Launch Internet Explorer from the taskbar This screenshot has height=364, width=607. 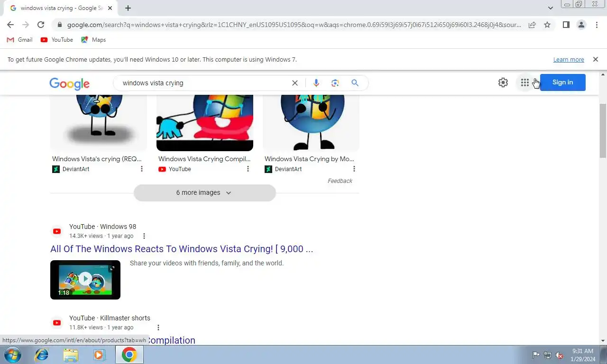point(42,355)
